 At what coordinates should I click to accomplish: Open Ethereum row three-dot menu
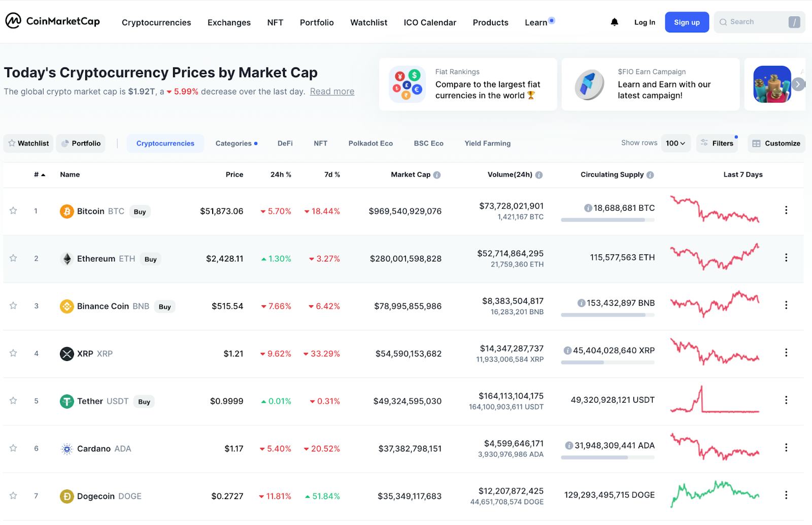click(x=786, y=257)
